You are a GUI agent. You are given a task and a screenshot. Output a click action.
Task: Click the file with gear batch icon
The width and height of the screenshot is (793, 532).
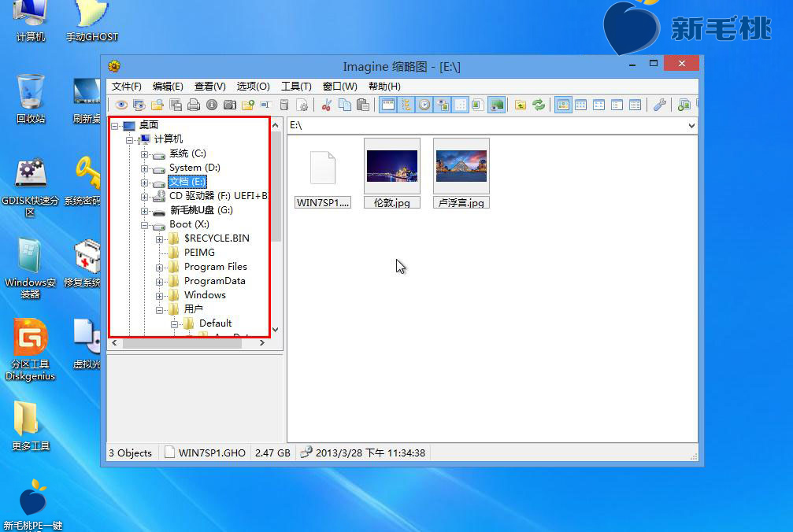tap(302, 105)
